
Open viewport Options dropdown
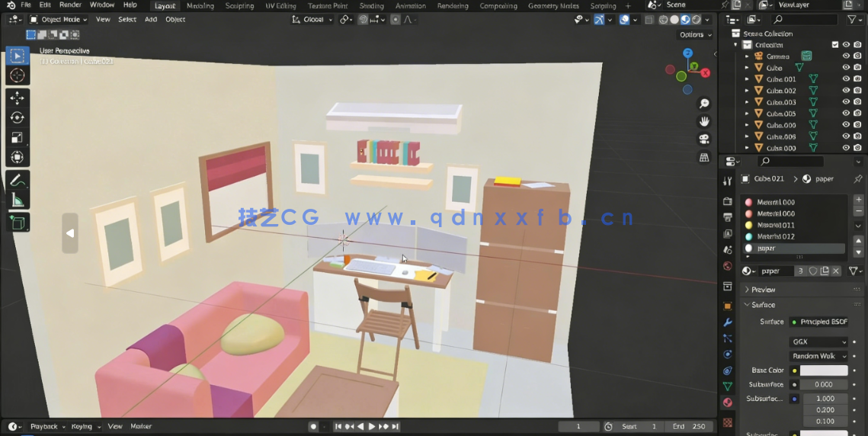(695, 34)
